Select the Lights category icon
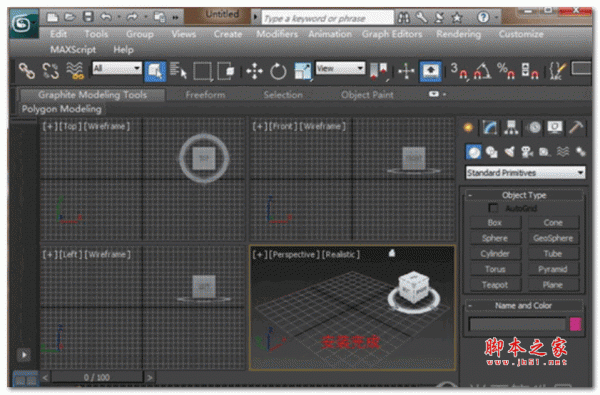This screenshot has width=600, height=395. coord(509,152)
